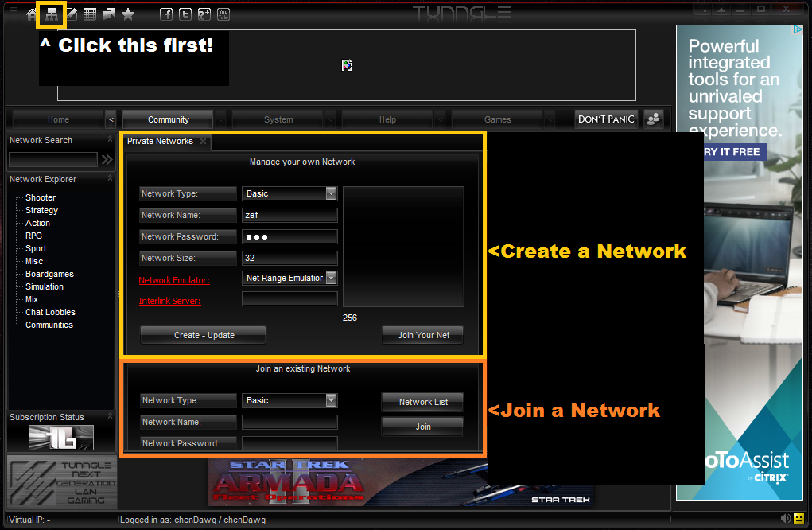812x530 pixels.
Task: Collapse the Network Search panel
Action: 110,140
